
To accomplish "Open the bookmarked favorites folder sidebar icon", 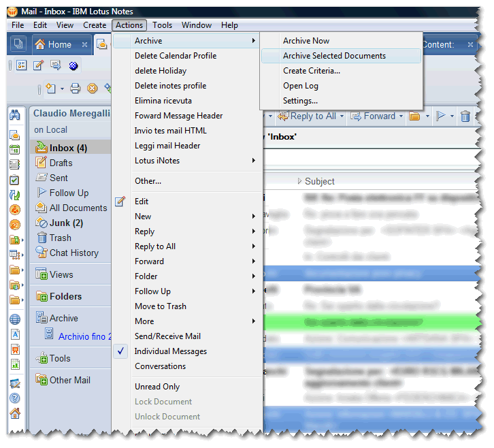I will 14,240.
